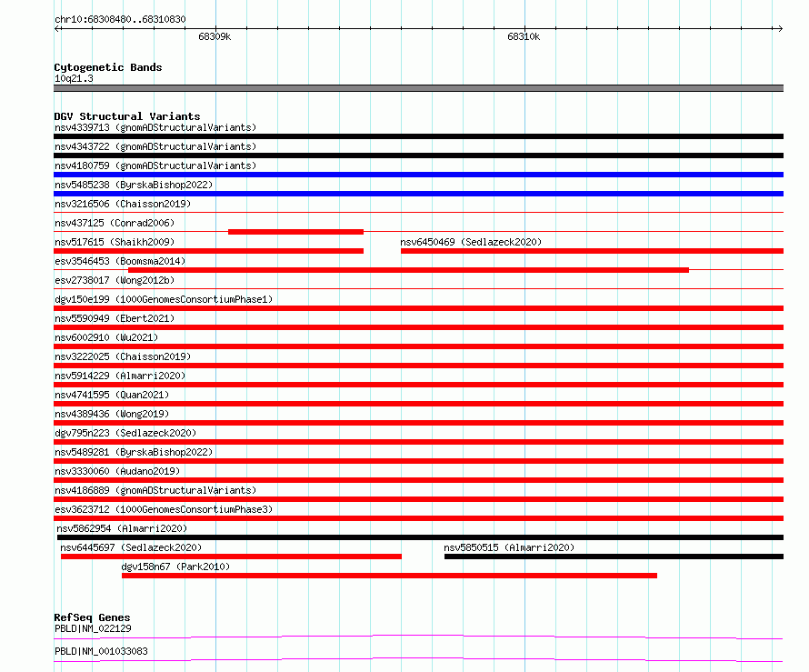809x672 pixels.
Task: Click the black bar of nsv4339713
Action: tap(418, 136)
